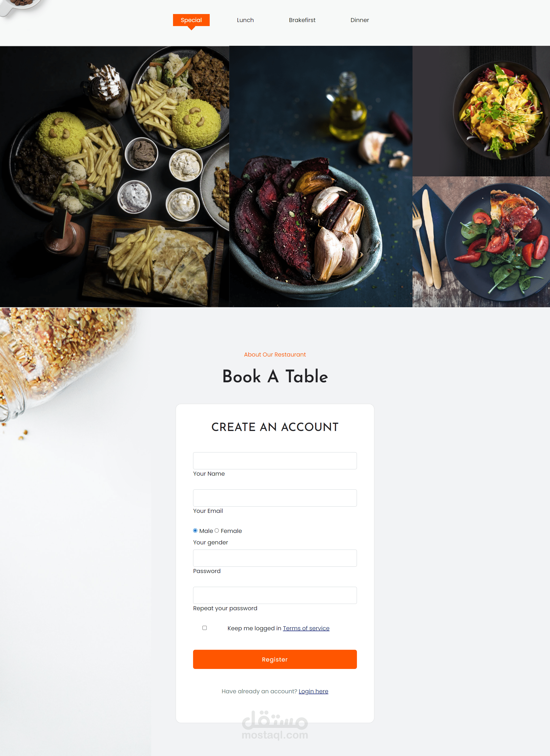Open the roasted beets and garlic photo
The image size is (550, 756).
point(321,176)
